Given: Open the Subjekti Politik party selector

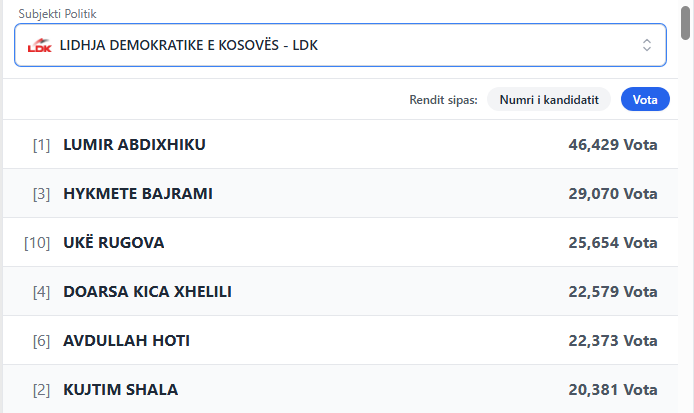Looking at the screenshot, I should (x=340, y=45).
